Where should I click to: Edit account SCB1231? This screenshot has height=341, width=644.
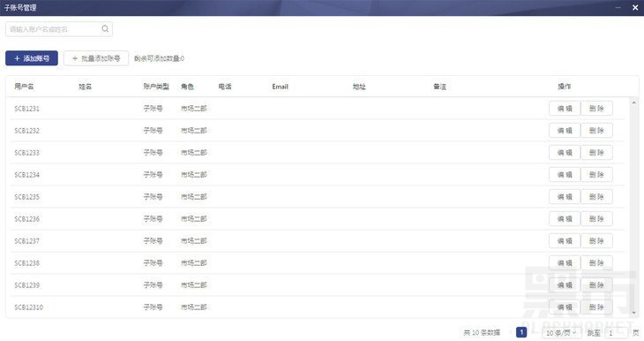(x=565, y=109)
